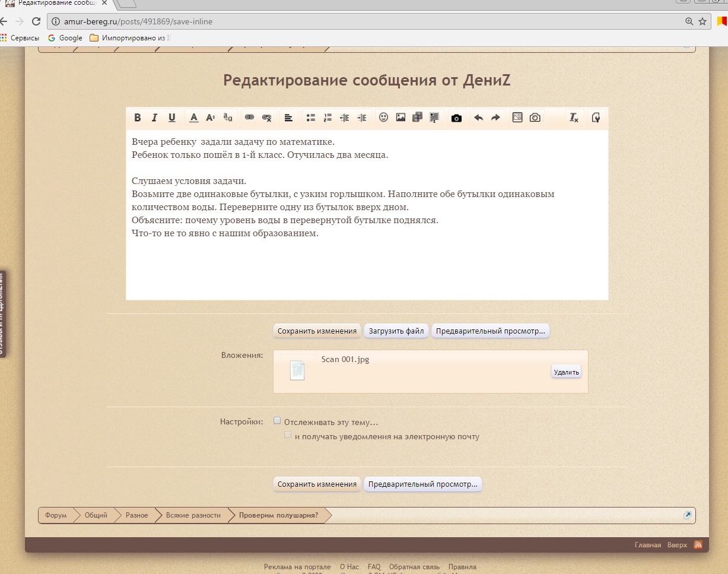Redo the last edit

point(496,118)
